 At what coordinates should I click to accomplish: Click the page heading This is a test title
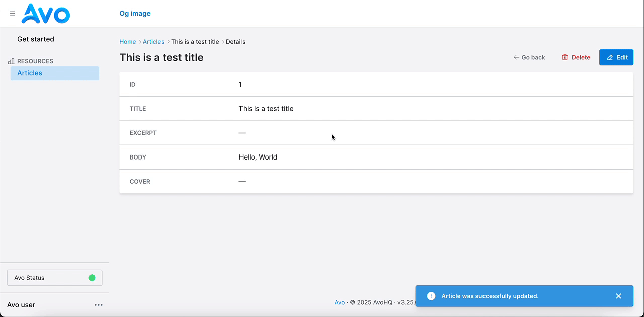click(162, 57)
